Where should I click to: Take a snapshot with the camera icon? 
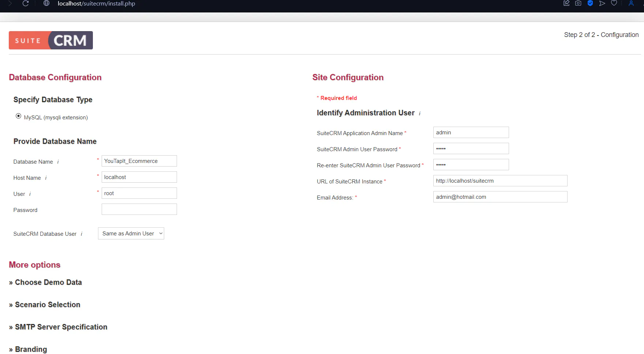click(578, 3)
